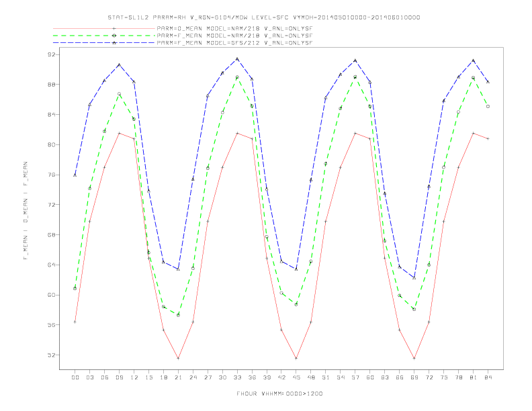Image resolution: width=532 pixels, height=411 pixels.
Task: Click the x-axis forecast hour label 69
Action: point(414,377)
